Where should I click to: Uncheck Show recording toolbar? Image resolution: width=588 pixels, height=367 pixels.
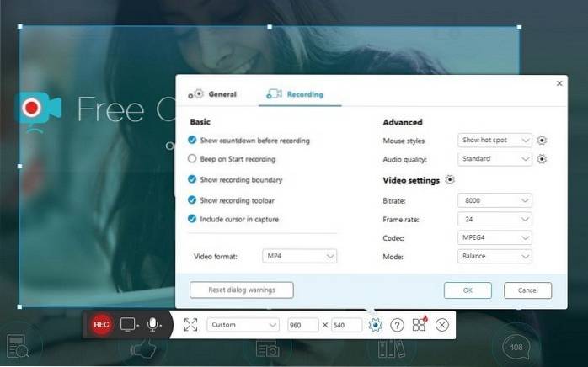click(x=192, y=199)
